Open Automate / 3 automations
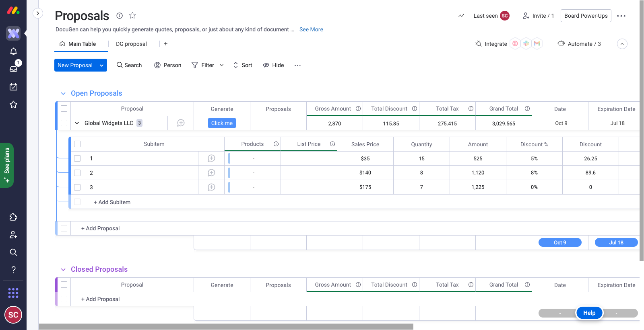The image size is (644, 330). [579, 44]
